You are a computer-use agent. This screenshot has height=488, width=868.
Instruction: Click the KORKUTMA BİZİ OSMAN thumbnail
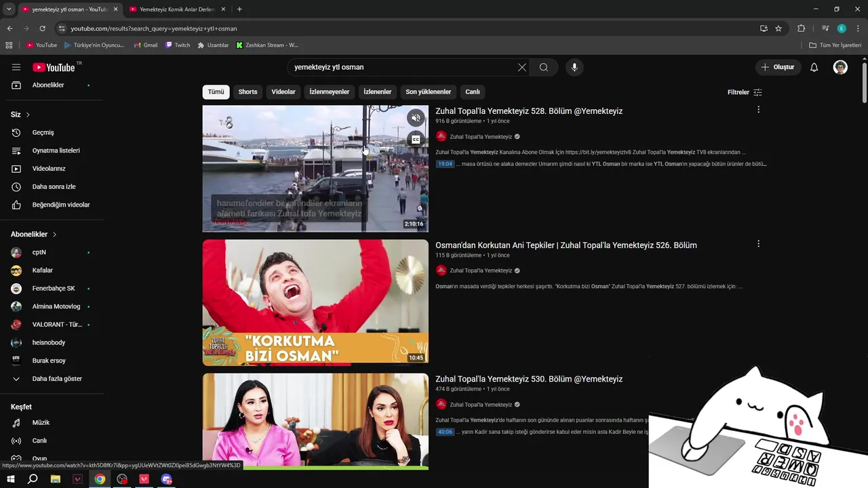pyautogui.click(x=315, y=302)
